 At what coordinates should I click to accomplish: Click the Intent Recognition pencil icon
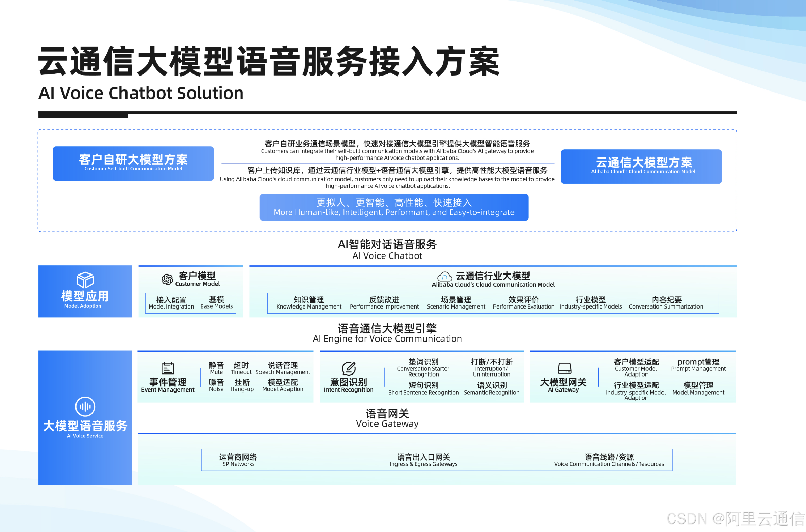(349, 368)
